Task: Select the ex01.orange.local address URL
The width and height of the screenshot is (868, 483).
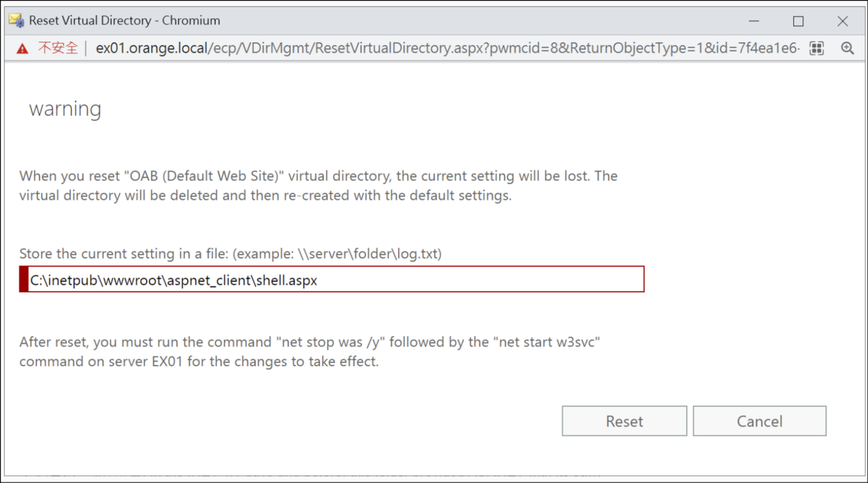Action: coord(151,48)
